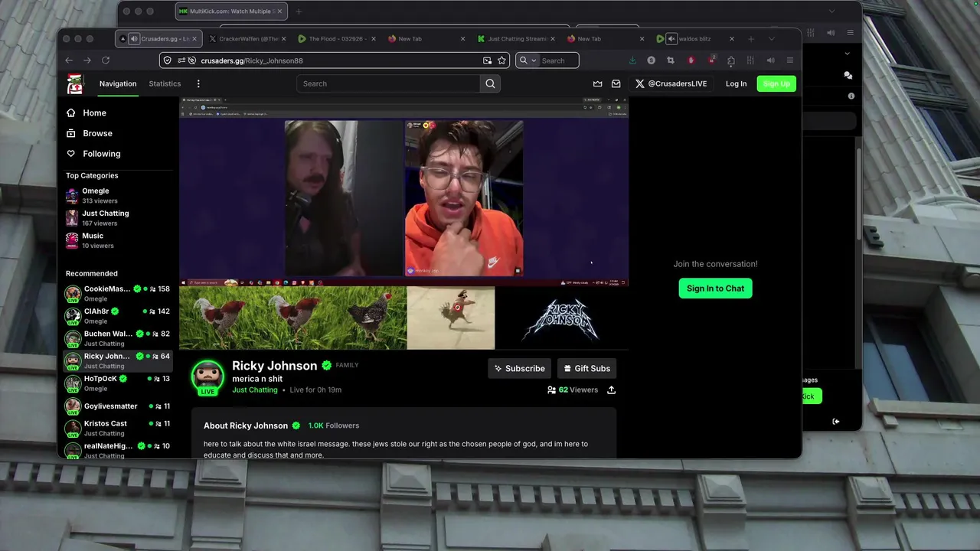Click the green Sign Up button
The height and width of the screenshot is (551, 980).
[776, 83]
